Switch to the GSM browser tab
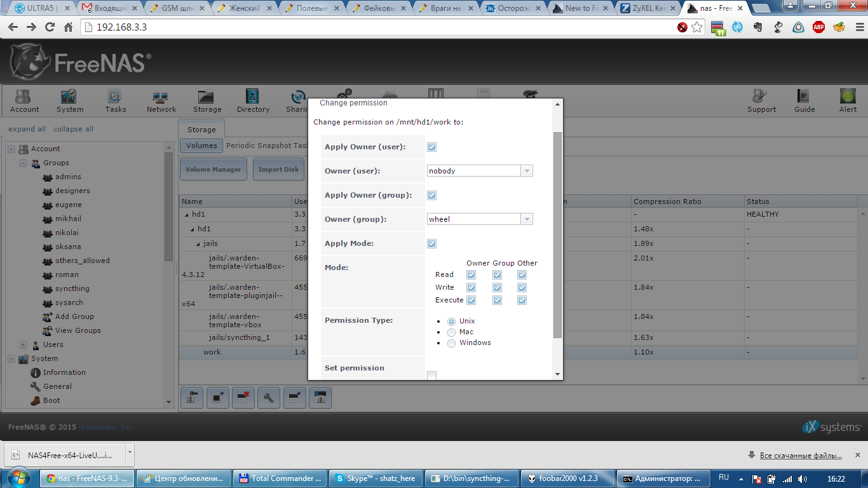 pos(177,8)
